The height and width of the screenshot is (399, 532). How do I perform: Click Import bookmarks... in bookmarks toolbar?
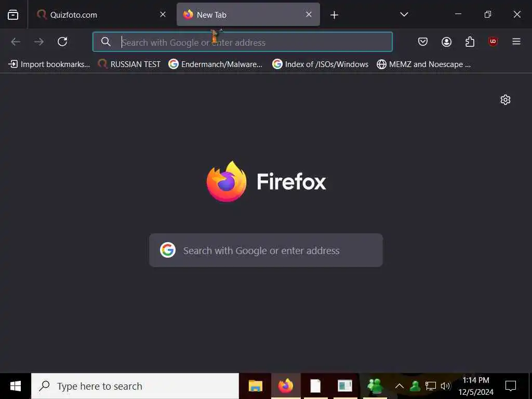coord(49,64)
